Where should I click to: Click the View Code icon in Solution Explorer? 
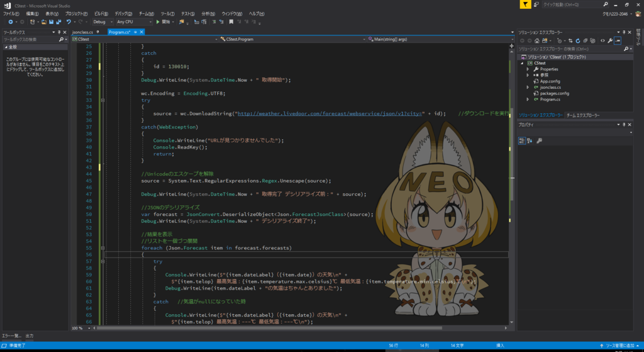[x=602, y=41]
